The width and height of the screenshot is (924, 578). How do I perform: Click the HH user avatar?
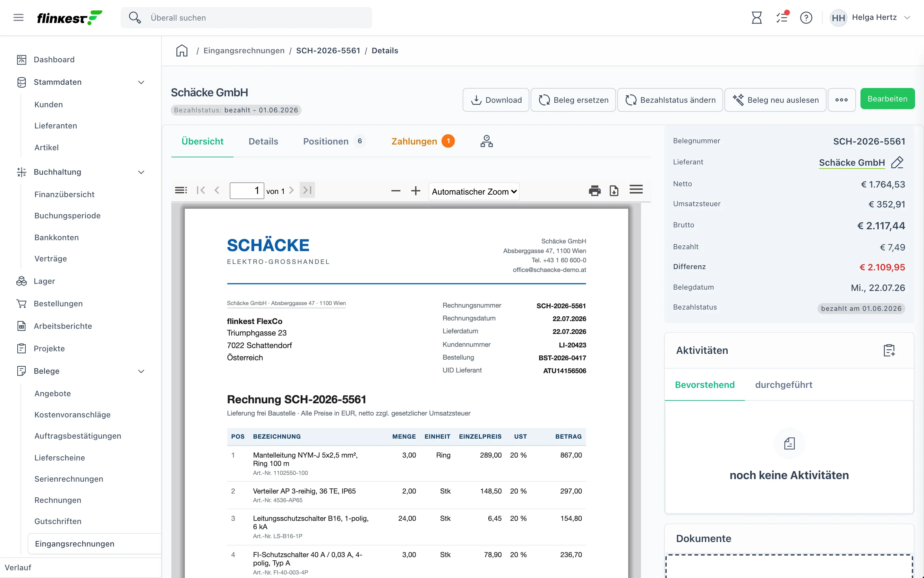pyautogui.click(x=838, y=18)
